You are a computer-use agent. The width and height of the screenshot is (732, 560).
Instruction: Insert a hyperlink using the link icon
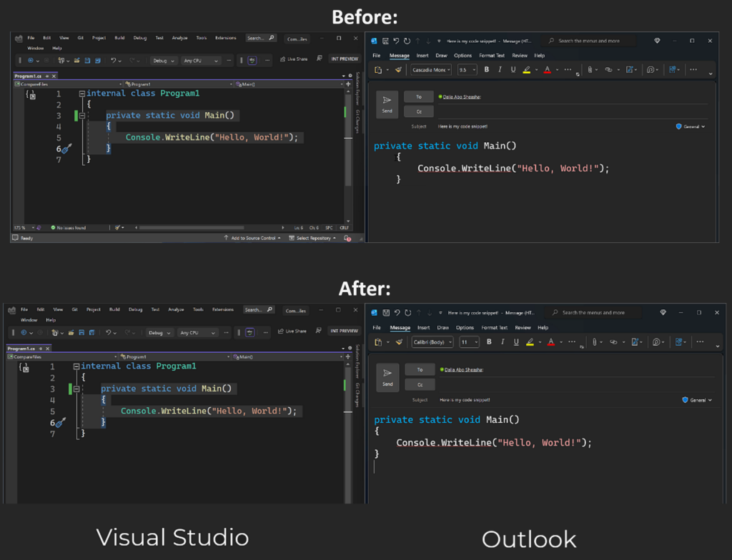coord(610,69)
